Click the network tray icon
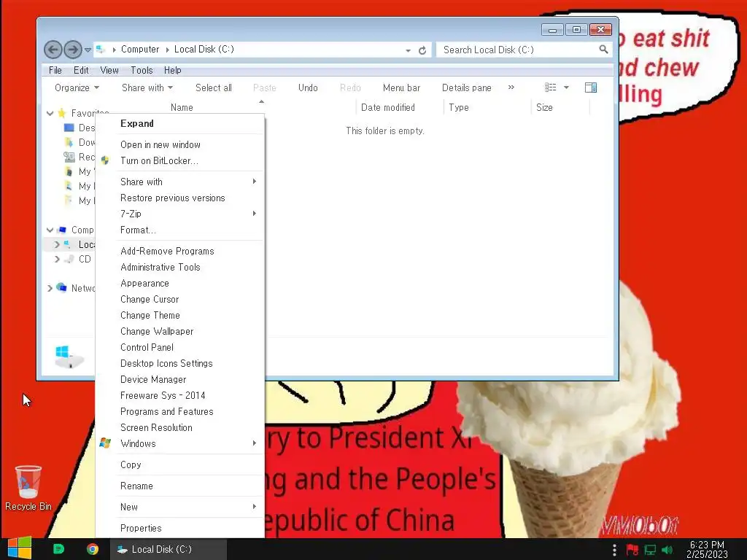 pyautogui.click(x=650, y=550)
